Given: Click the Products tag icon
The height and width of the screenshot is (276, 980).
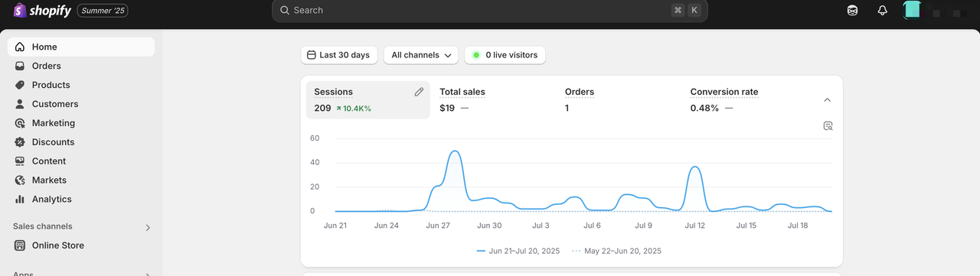Looking at the screenshot, I should 20,85.
